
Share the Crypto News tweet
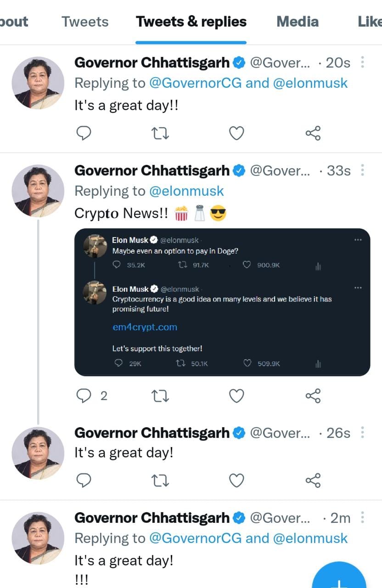pyautogui.click(x=313, y=396)
